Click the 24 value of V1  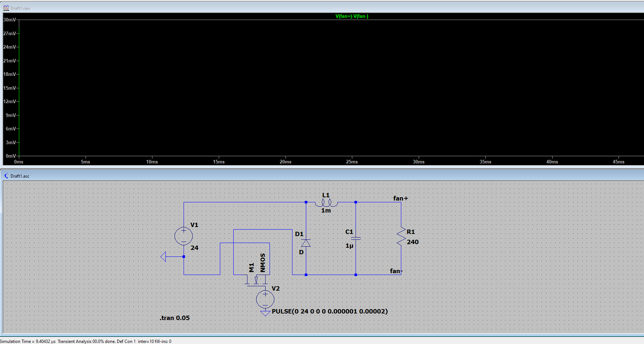[194, 248]
